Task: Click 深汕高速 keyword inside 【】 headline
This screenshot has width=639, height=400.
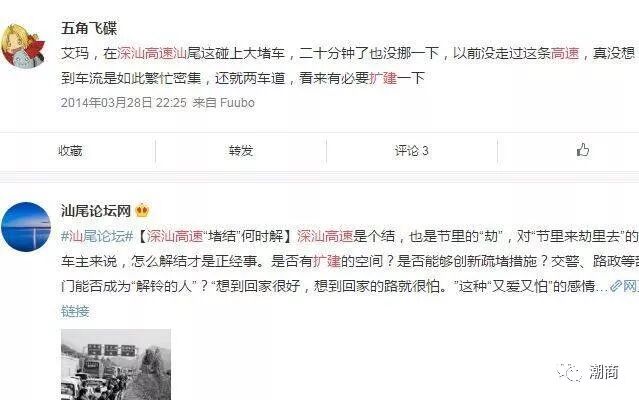Action: coord(175,236)
